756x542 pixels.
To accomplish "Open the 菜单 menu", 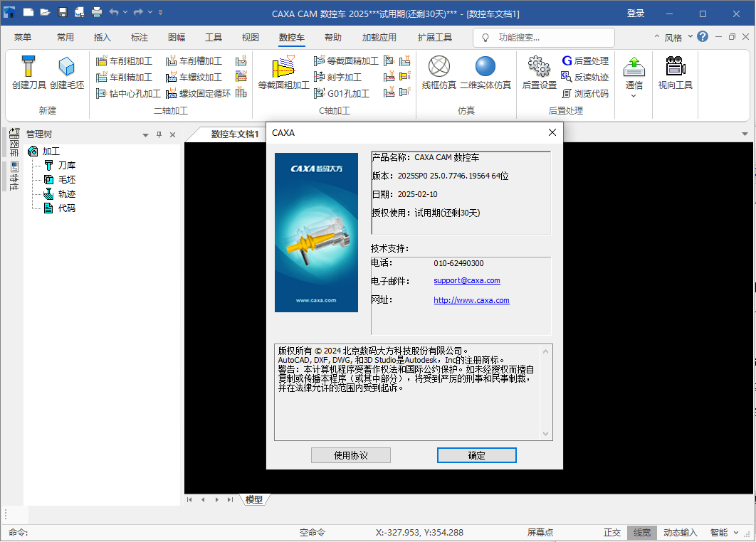I will pos(23,37).
